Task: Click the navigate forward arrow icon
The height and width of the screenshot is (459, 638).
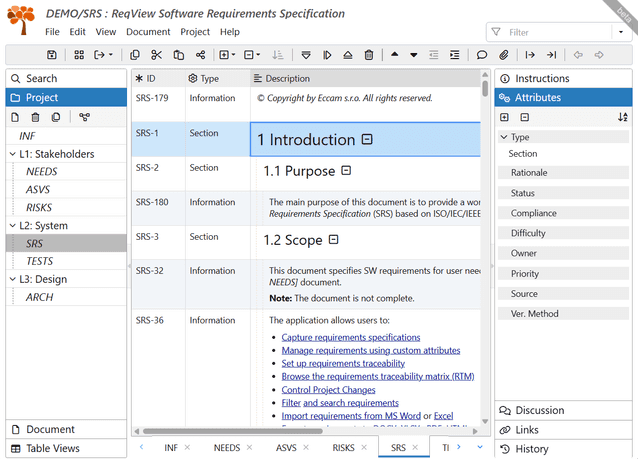Action: 599,55
